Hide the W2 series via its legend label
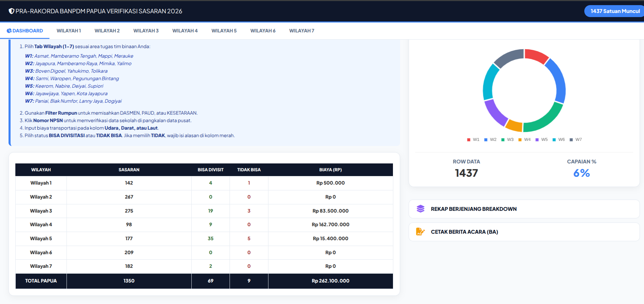Screen dimensions: 644x304 click(x=493, y=140)
